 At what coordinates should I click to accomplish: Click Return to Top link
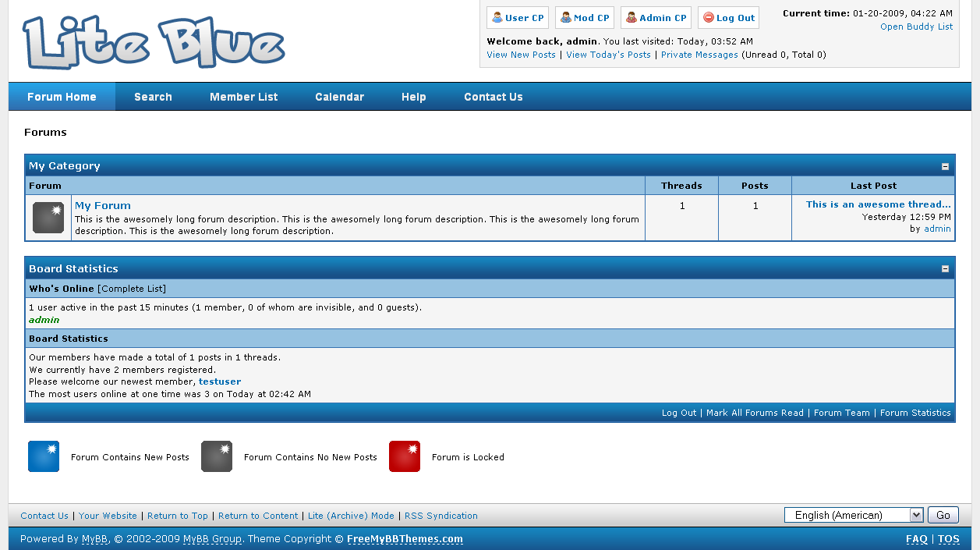(x=178, y=516)
